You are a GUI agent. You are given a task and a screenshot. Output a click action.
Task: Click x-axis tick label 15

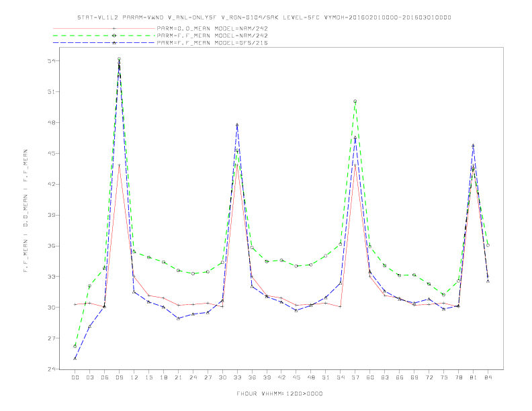[148, 377]
